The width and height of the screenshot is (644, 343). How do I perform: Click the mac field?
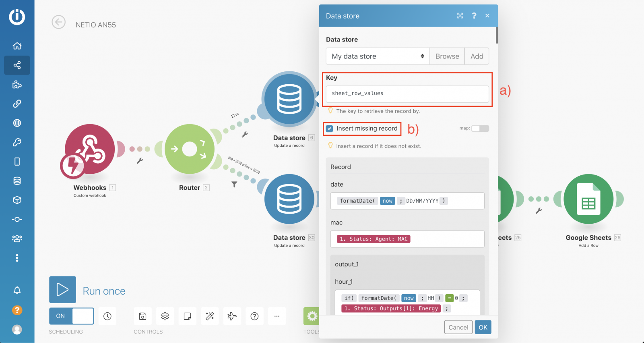click(407, 239)
